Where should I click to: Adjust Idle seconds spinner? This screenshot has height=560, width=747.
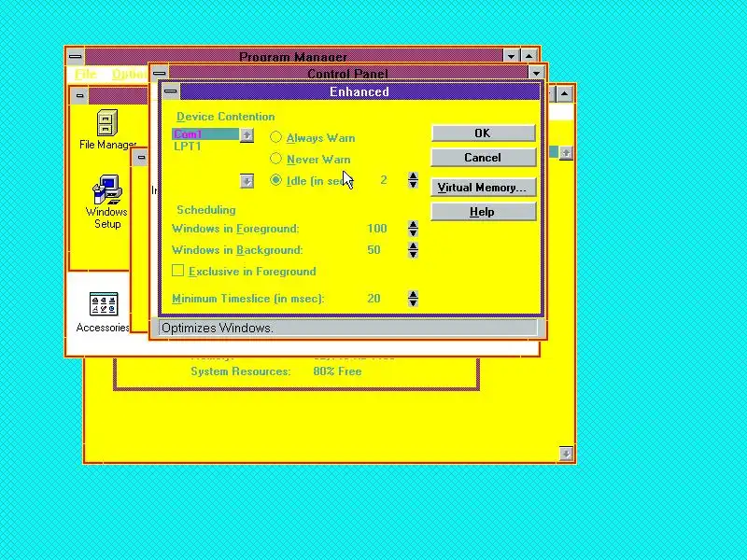[413, 180]
